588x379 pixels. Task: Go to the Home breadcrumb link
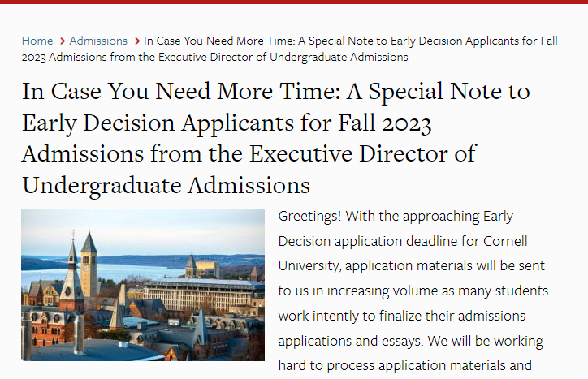coord(37,41)
